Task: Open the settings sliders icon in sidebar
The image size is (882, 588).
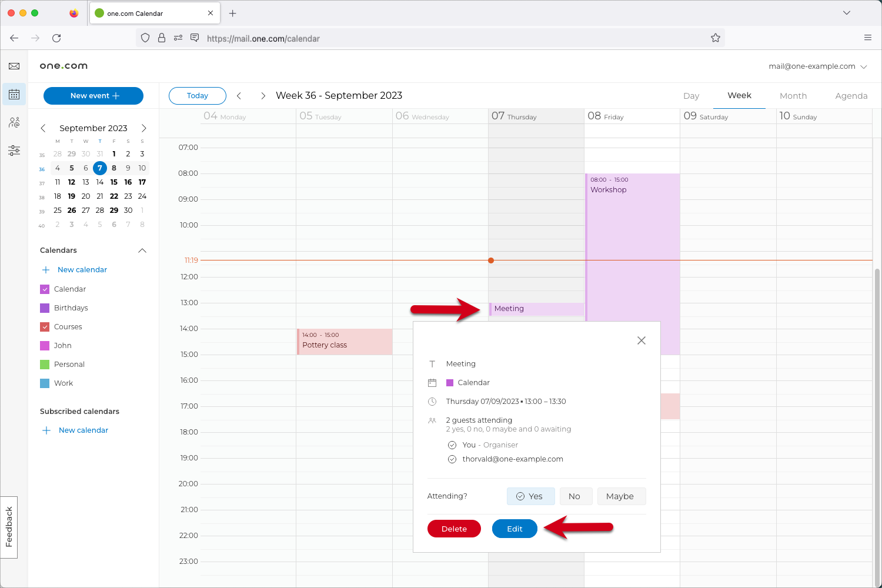Action: pyautogui.click(x=14, y=151)
